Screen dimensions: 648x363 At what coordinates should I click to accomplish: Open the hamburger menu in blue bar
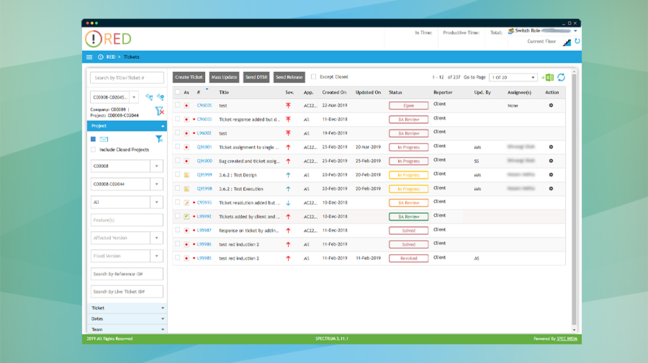(x=89, y=57)
